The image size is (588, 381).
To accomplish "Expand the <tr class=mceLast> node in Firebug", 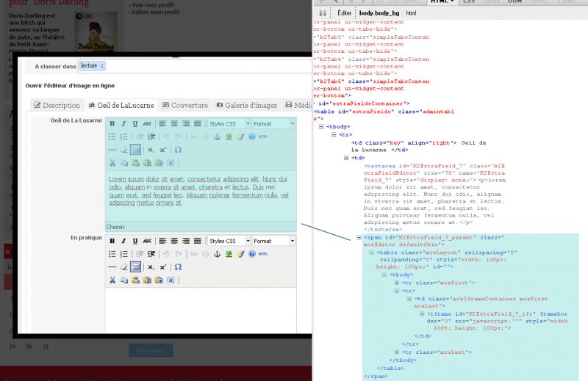I will coord(397,352).
